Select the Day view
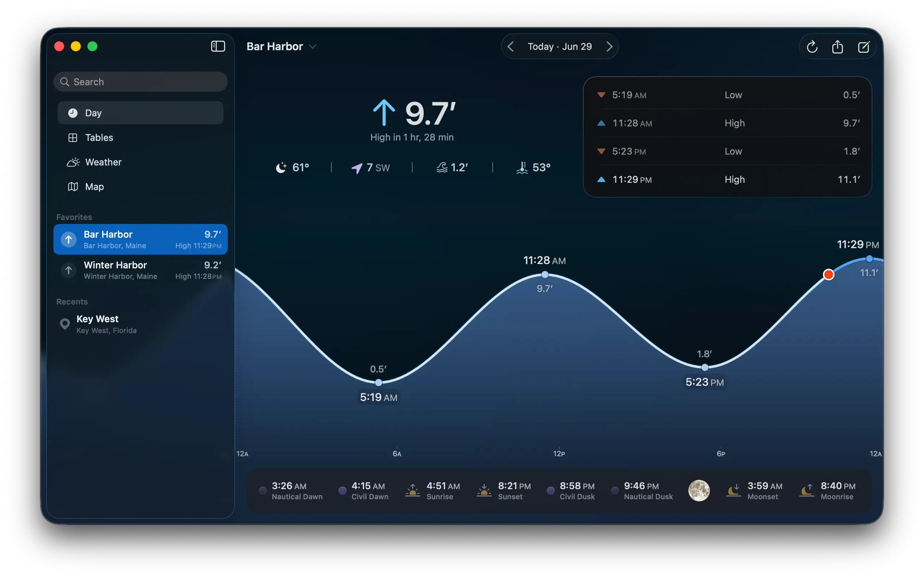 [140, 113]
